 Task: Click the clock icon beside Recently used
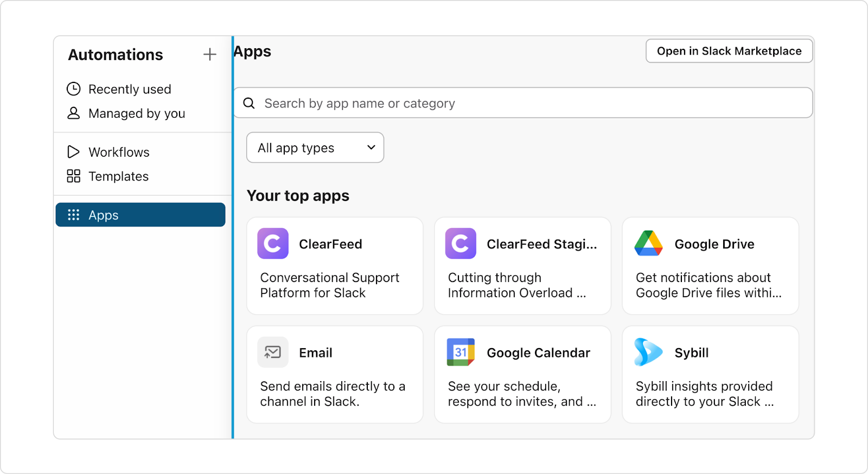click(73, 89)
